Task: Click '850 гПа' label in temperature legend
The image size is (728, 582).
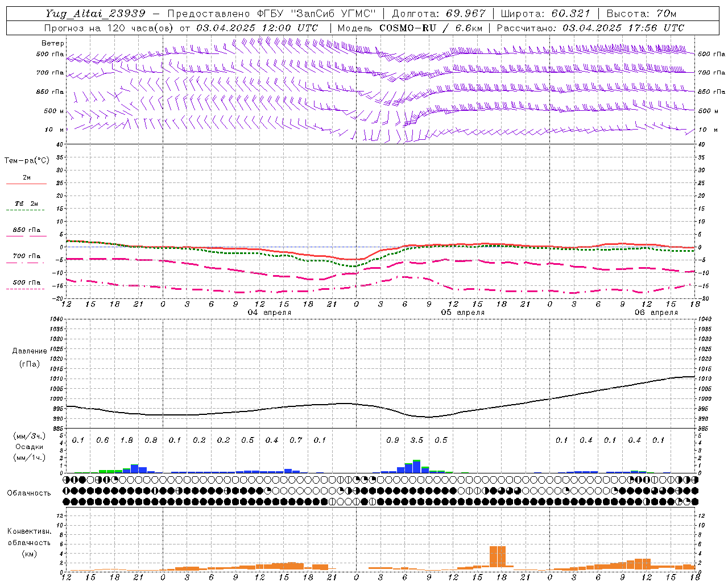Action: tap(26, 230)
